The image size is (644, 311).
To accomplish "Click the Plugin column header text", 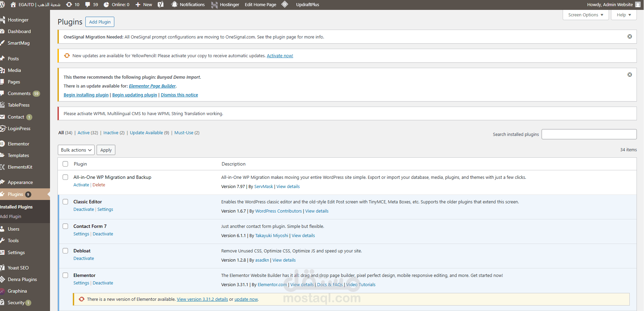I will (x=80, y=164).
